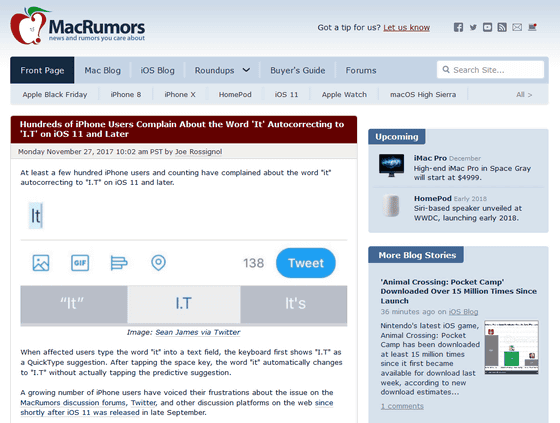This screenshot has height=423, width=560.
Task: Click the notification icon after envelope
Action: (532, 27)
